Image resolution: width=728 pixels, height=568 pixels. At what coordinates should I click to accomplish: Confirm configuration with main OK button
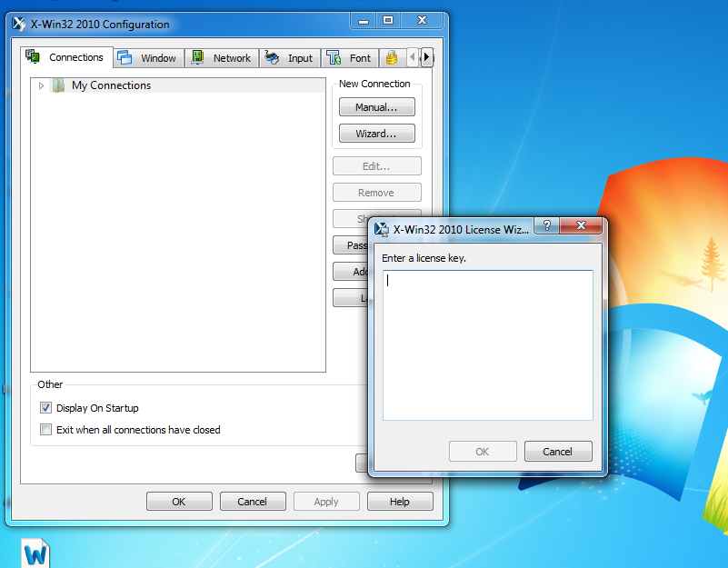tap(179, 502)
